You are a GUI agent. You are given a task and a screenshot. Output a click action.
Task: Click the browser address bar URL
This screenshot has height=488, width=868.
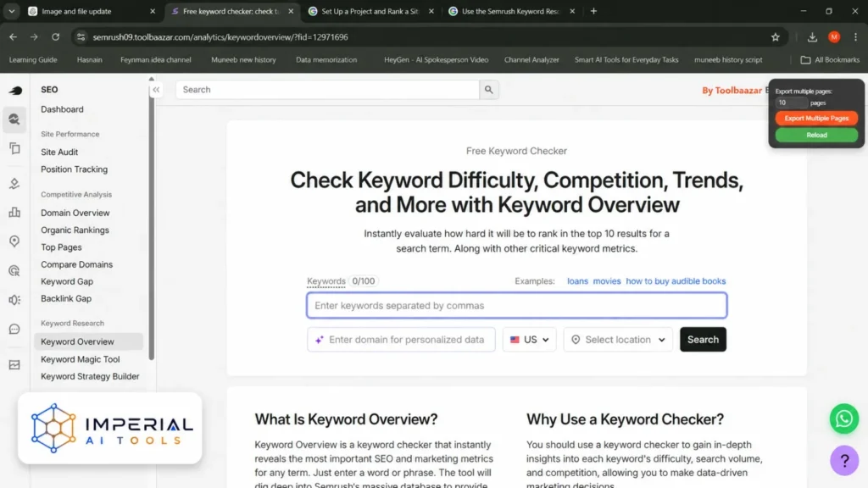(x=220, y=37)
